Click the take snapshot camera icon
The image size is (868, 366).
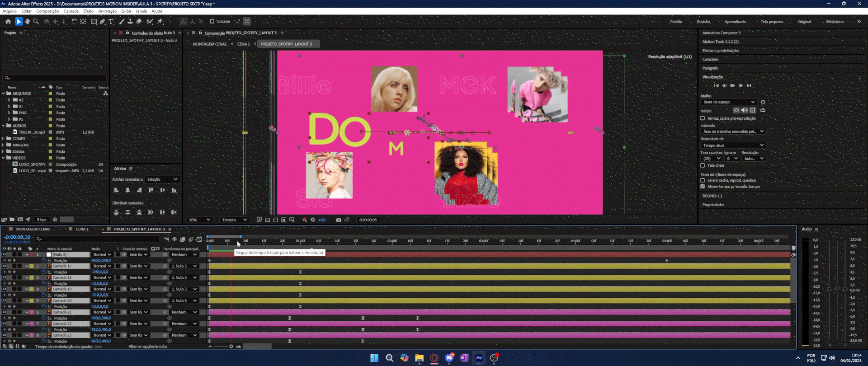(x=339, y=220)
